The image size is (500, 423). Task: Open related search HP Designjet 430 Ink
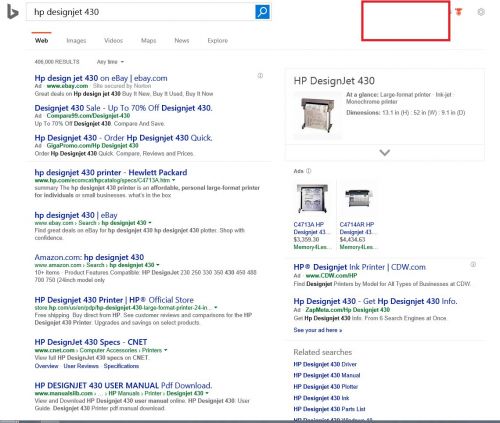coord(321,398)
